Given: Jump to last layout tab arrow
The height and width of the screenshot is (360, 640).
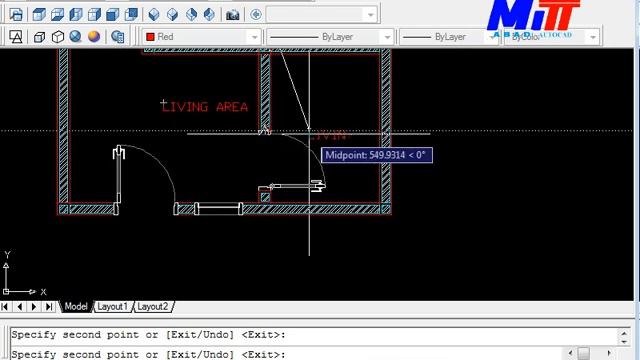Looking at the screenshot, I should point(49,307).
